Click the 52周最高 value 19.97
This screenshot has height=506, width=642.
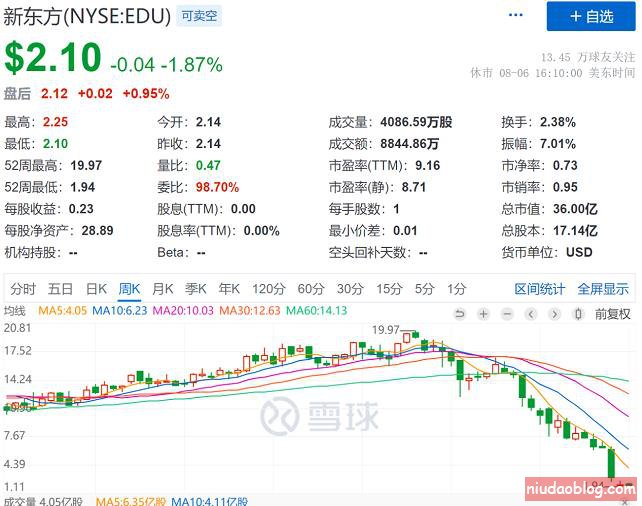[x=86, y=165]
